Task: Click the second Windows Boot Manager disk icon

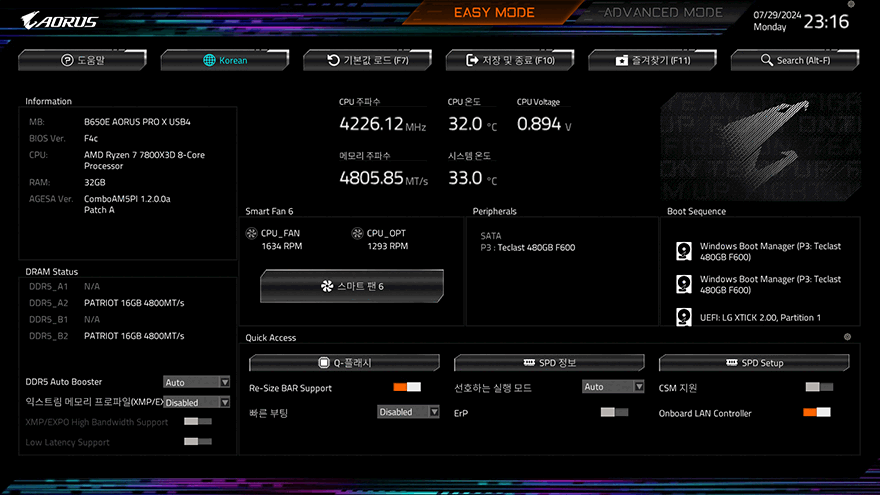Action: click(684, 284)
